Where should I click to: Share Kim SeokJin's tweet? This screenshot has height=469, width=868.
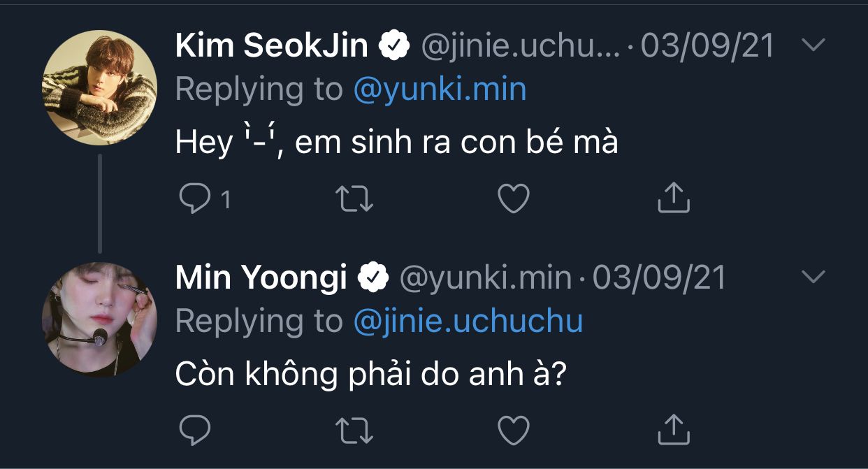click(x=674, y=198)
